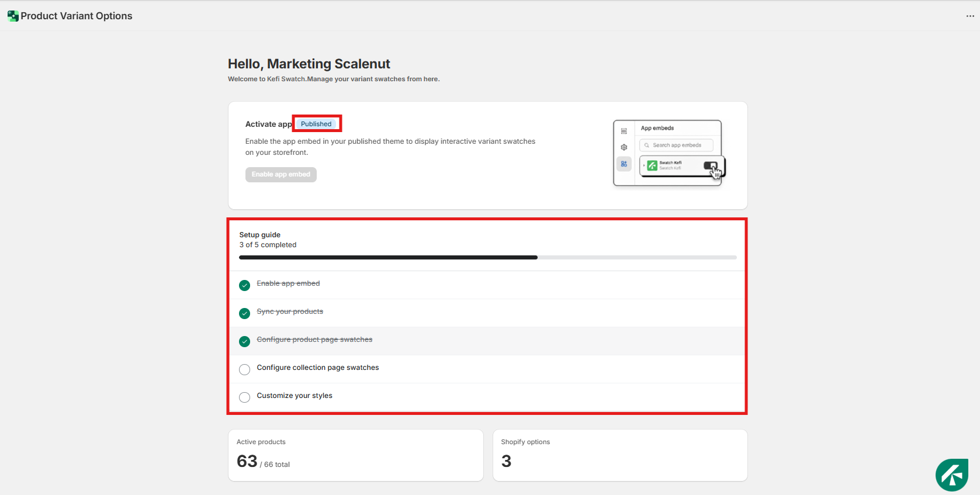This screenshot has height=495, width=980.
Task: Expand the Customize your styles step
Action: coord(295,396)
